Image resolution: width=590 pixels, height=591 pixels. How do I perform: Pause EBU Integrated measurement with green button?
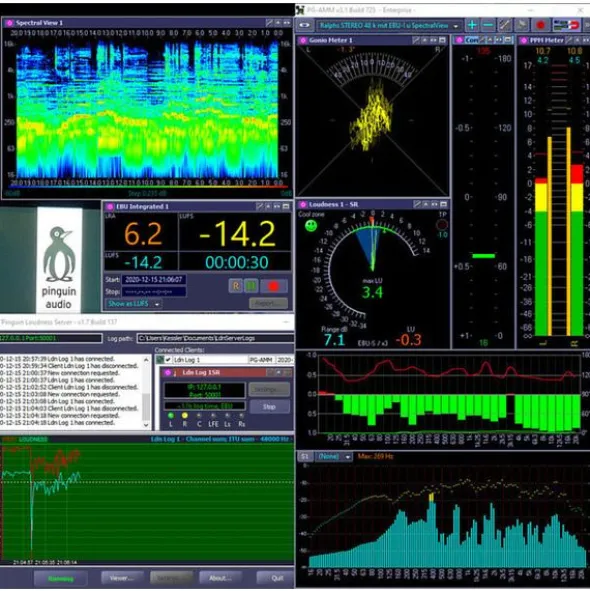pos(251,286)
